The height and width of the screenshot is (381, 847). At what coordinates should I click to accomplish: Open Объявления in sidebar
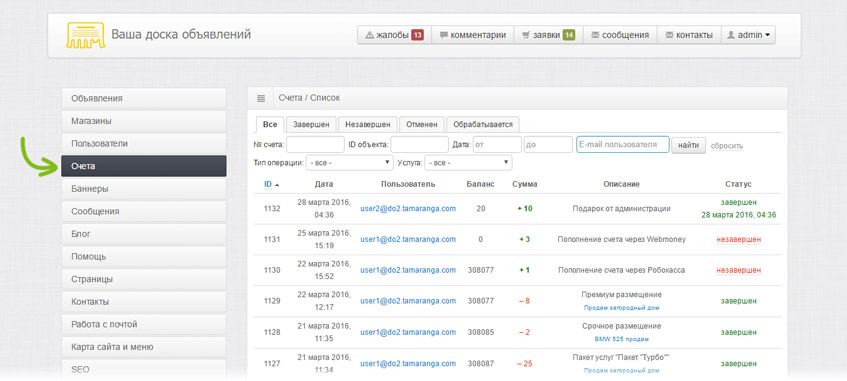[144, 98]
